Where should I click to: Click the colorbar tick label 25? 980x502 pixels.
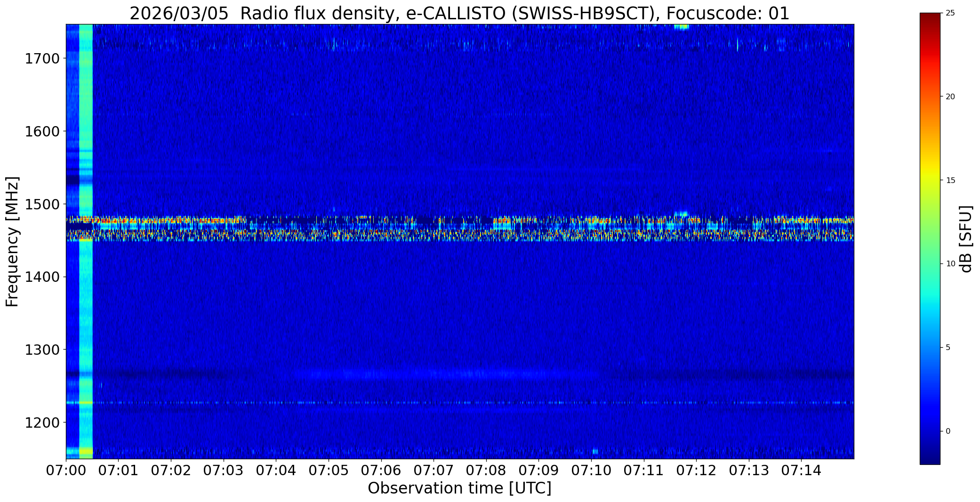coord(950,13)
